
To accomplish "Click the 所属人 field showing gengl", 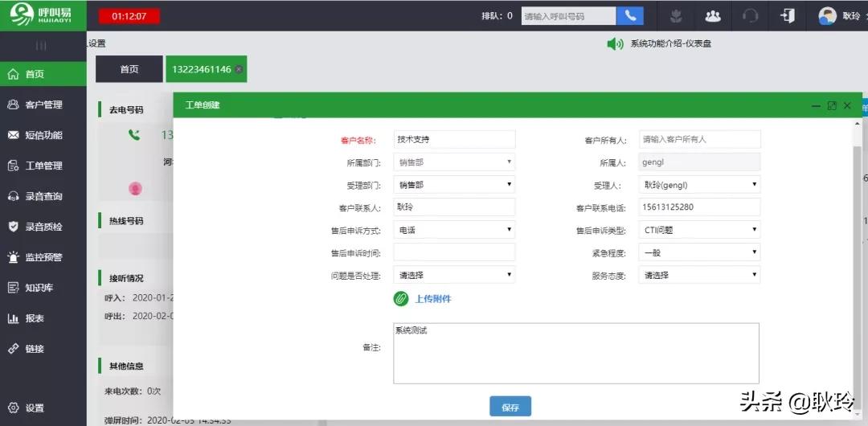I will tap(699, 162).
